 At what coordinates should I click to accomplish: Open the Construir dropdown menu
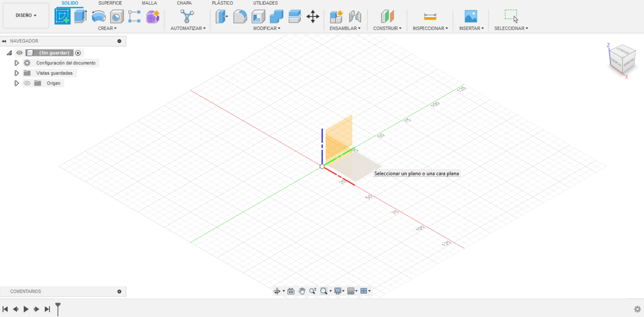387,28
